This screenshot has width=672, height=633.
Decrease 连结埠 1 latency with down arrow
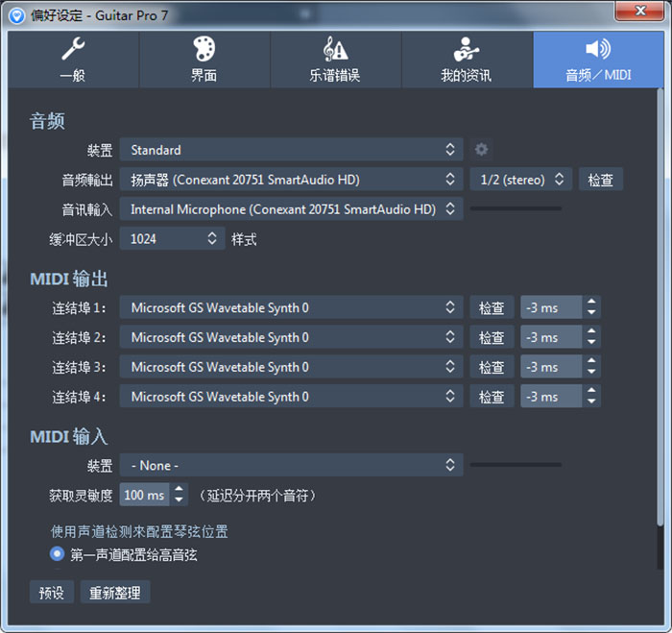[x=591, y=312]
